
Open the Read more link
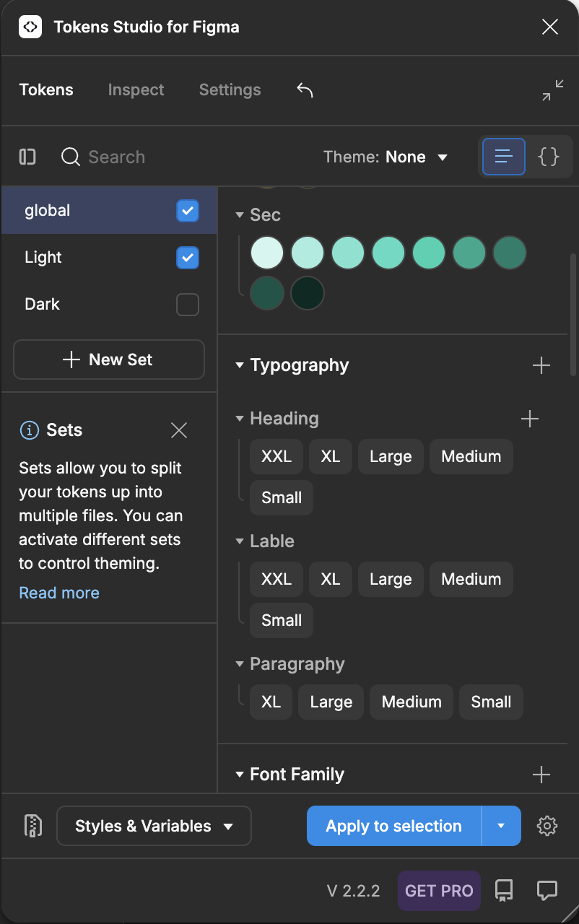point(59,593)
